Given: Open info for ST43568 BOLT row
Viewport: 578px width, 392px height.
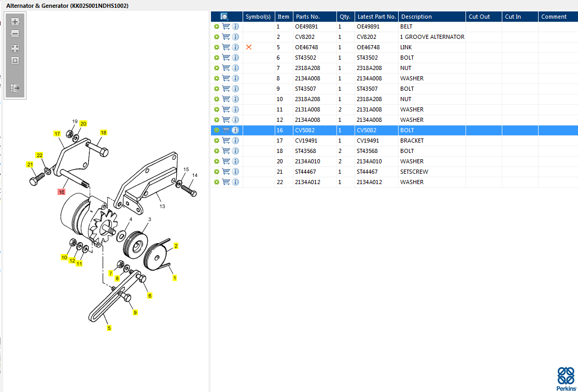Looking at the screenshot, I should point(235,151).
